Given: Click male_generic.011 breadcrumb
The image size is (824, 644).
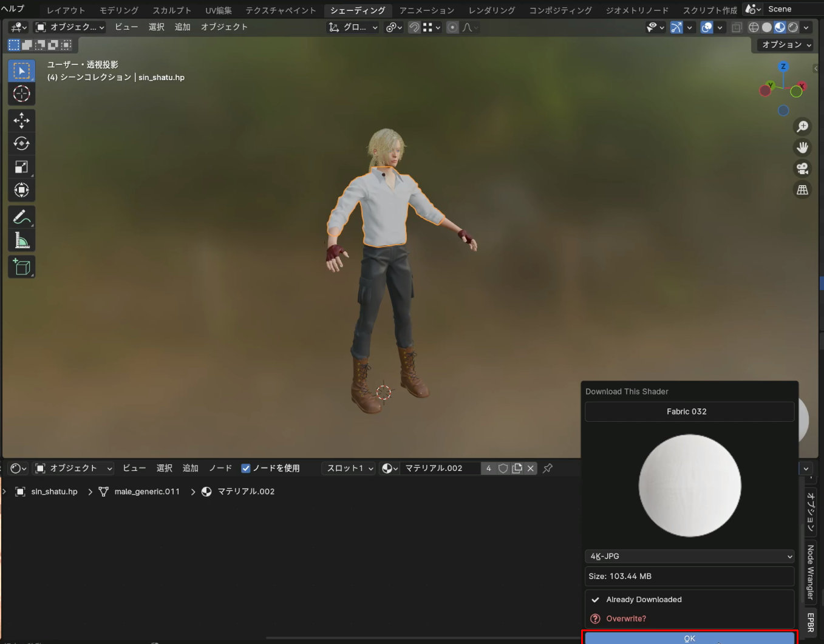Looking at the screenshot, I should [140, 492].
